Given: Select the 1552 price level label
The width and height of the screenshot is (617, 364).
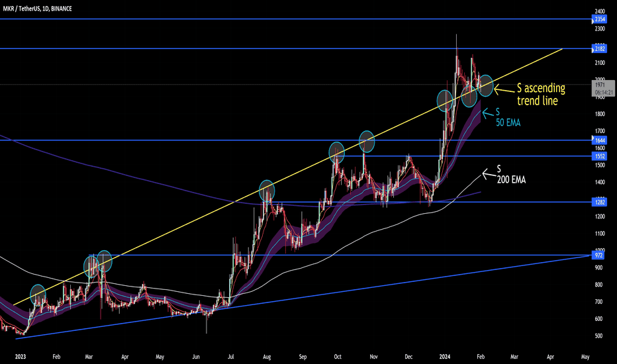Looking at the screenshot, I should click(x=600, y=156).
